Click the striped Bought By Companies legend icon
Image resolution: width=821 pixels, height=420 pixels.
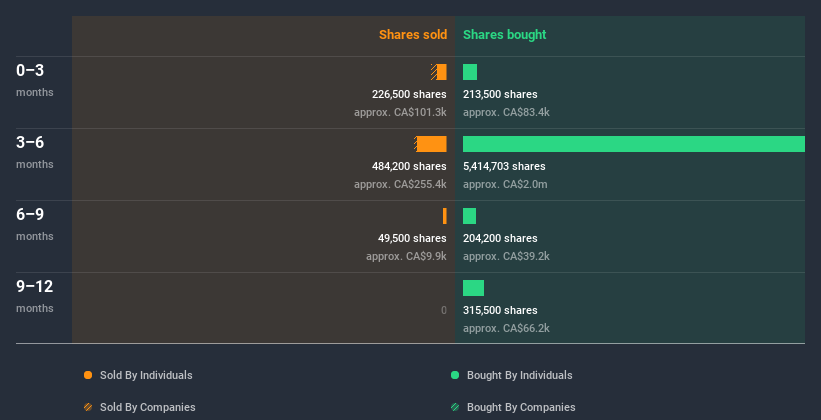455,407
